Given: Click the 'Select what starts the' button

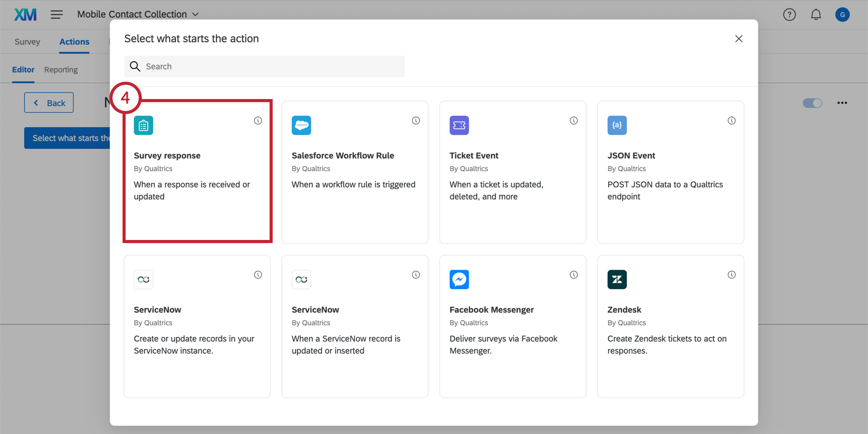Looking at the screenshot, I should [67, 138].
